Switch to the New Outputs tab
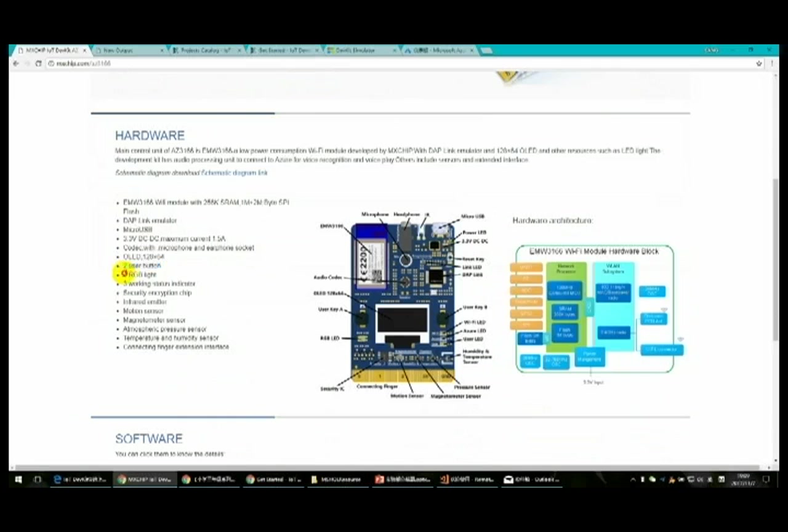 [129, 50]
